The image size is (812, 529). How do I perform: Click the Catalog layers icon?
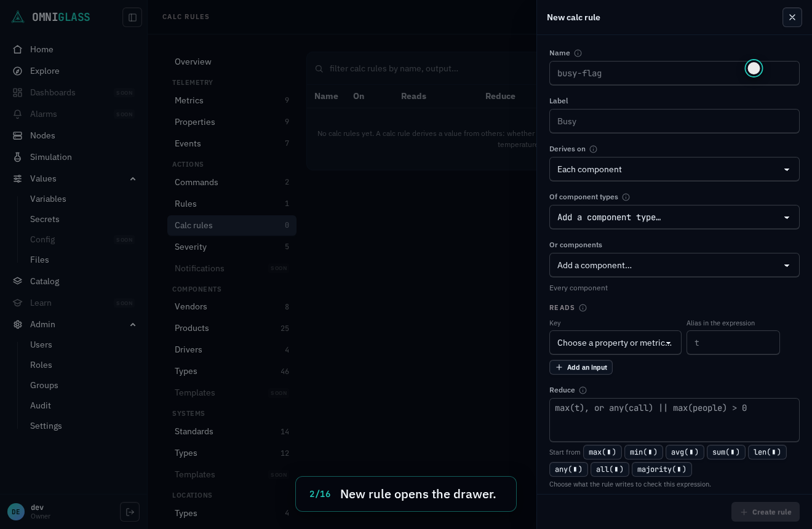(18, 281)
